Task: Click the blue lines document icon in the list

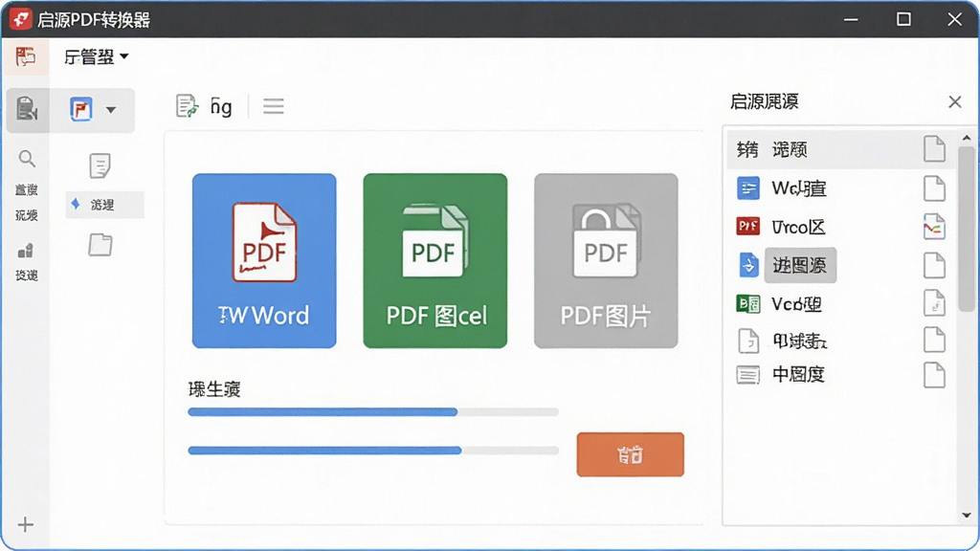Action: (748, 188)
